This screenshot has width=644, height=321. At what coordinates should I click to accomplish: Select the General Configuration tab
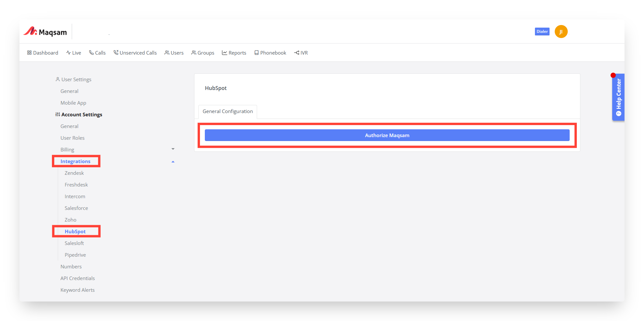pos(228,111)
